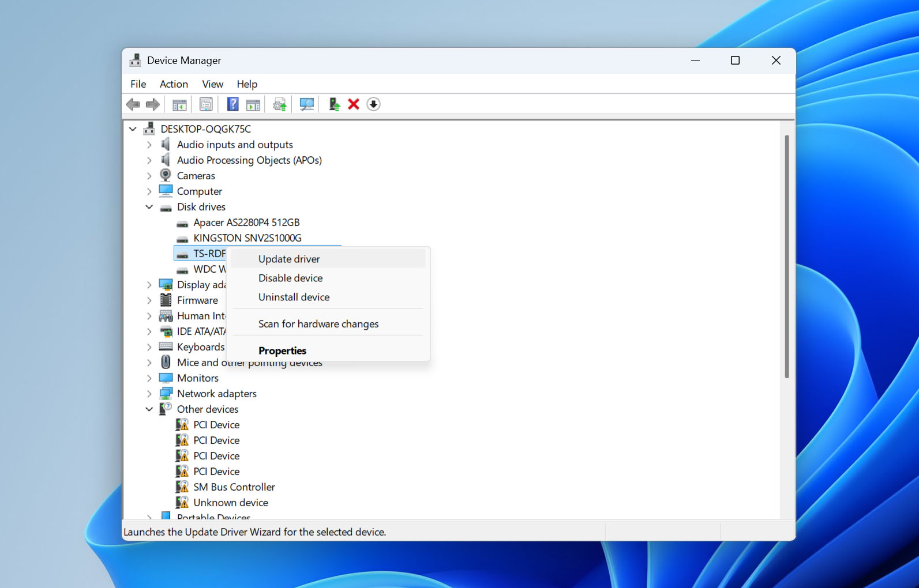Click the blue Help question-mark icon
Screen dimensions: 919x588
click(232, 104)
